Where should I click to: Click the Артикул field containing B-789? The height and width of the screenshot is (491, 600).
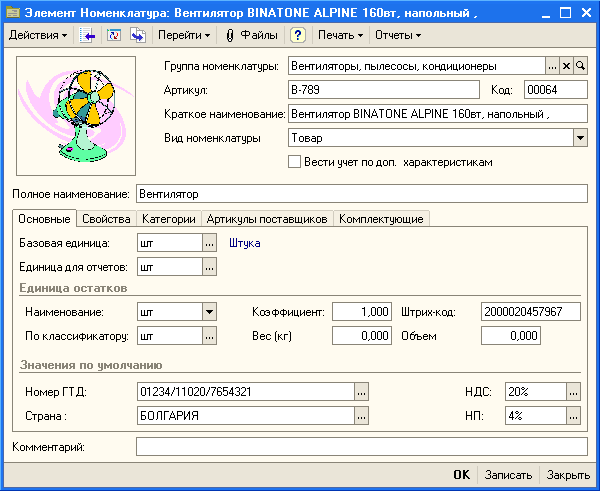coord(384,90)
